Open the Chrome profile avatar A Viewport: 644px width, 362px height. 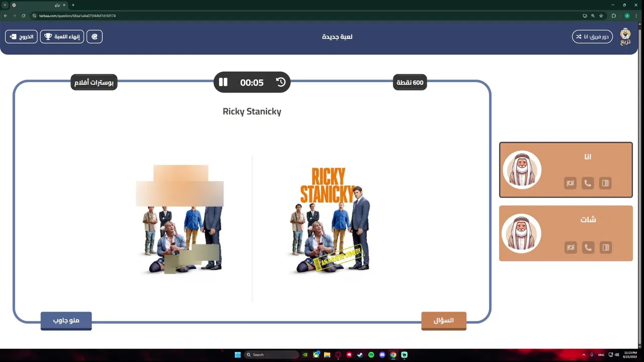[627, 16]
